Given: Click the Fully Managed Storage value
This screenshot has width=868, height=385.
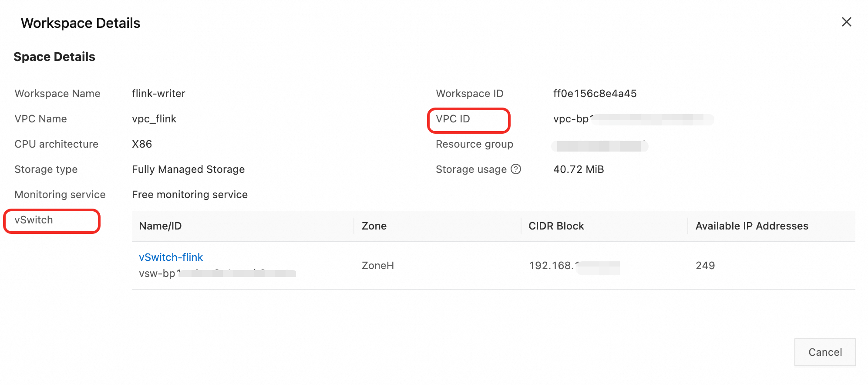Looking at the screenshot, I should [188, 169].
